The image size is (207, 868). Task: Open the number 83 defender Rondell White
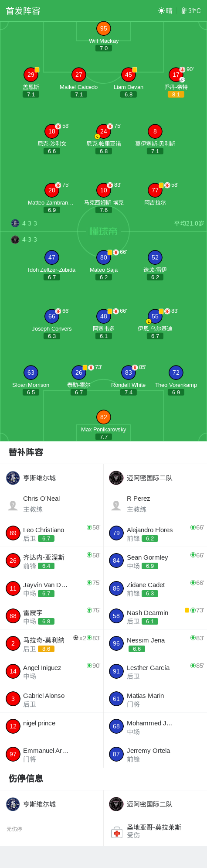pyautogui.click(x=129, y=372)
